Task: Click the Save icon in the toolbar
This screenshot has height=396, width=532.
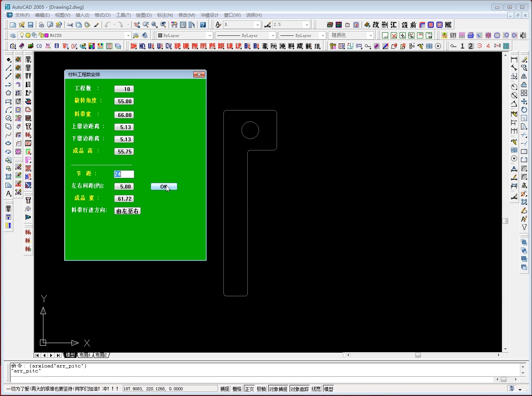Action: pos(30,25)
